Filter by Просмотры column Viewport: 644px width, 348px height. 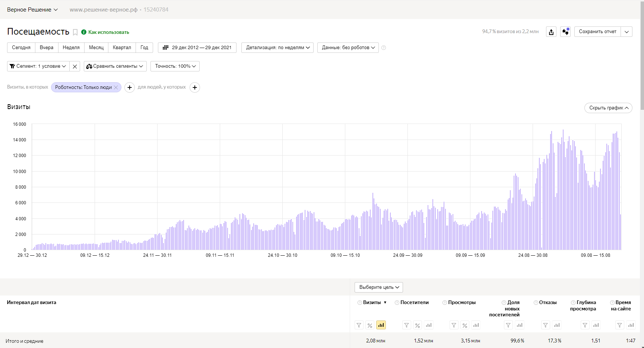(454, 325)
